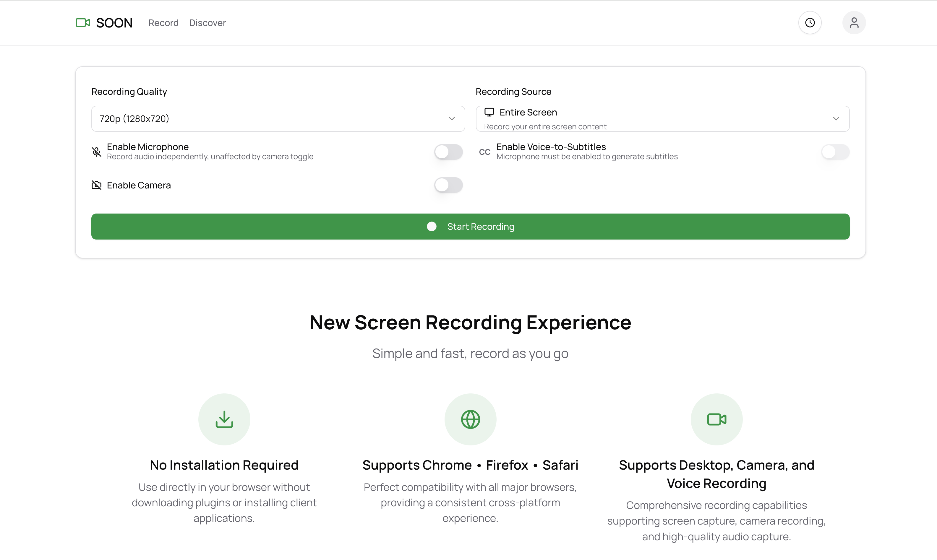
Task: Click the white record dot in Start Recording
Action: click(431, 227)
